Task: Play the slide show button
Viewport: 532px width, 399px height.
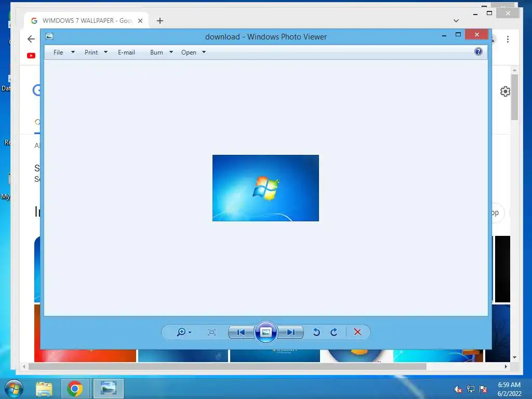Action: point(265,332)
